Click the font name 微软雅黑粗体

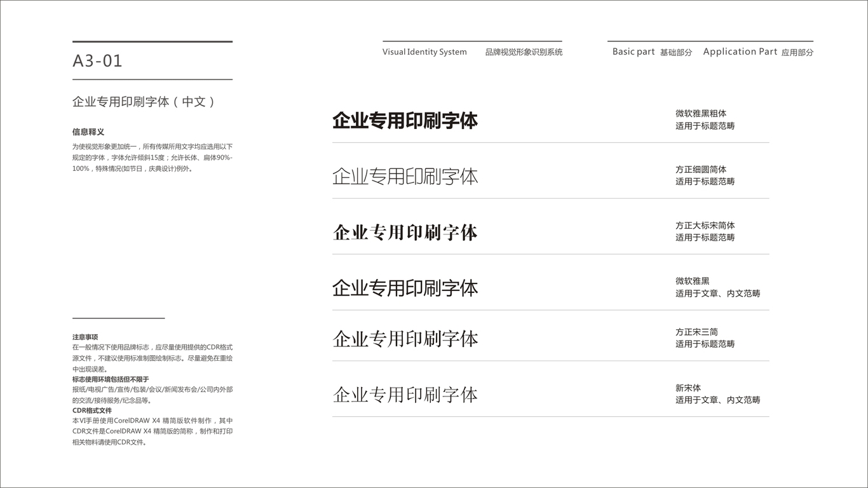pyautogui.click(x=701, y=114)
